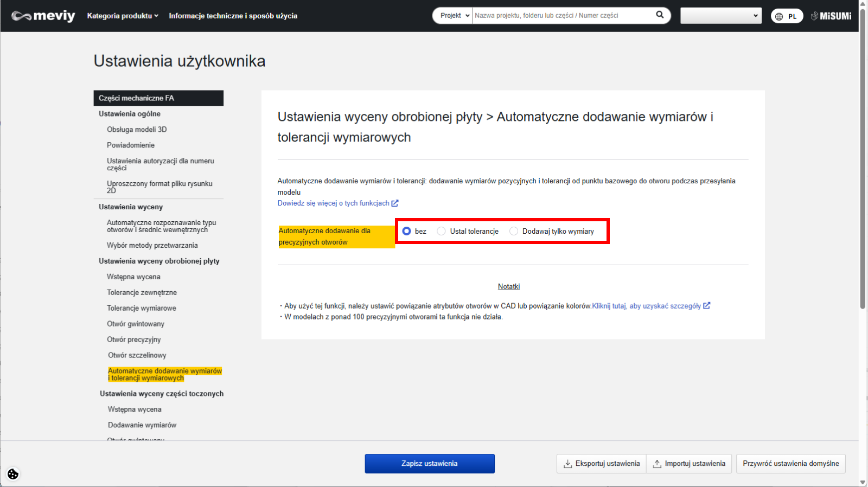Click the globe language icon

[x=779, y=16]
